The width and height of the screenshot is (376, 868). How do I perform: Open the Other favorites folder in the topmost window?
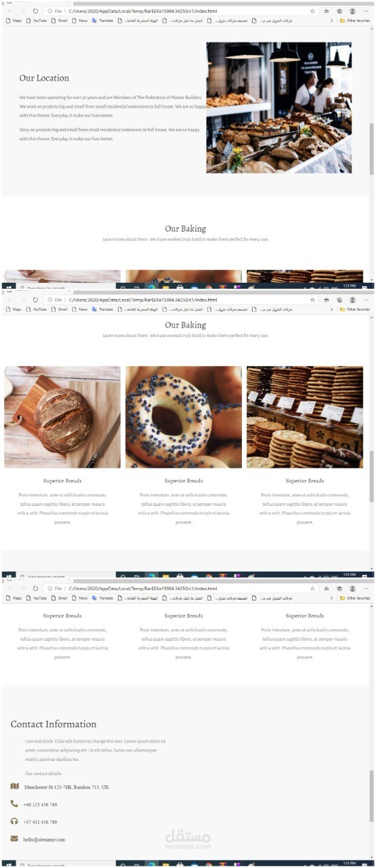[x=355, y=21]
